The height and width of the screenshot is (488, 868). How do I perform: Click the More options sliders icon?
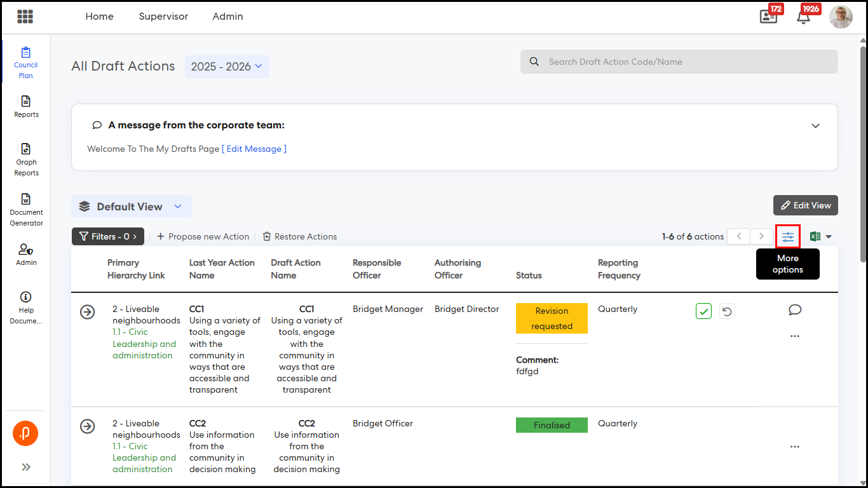tap(788, 237)
